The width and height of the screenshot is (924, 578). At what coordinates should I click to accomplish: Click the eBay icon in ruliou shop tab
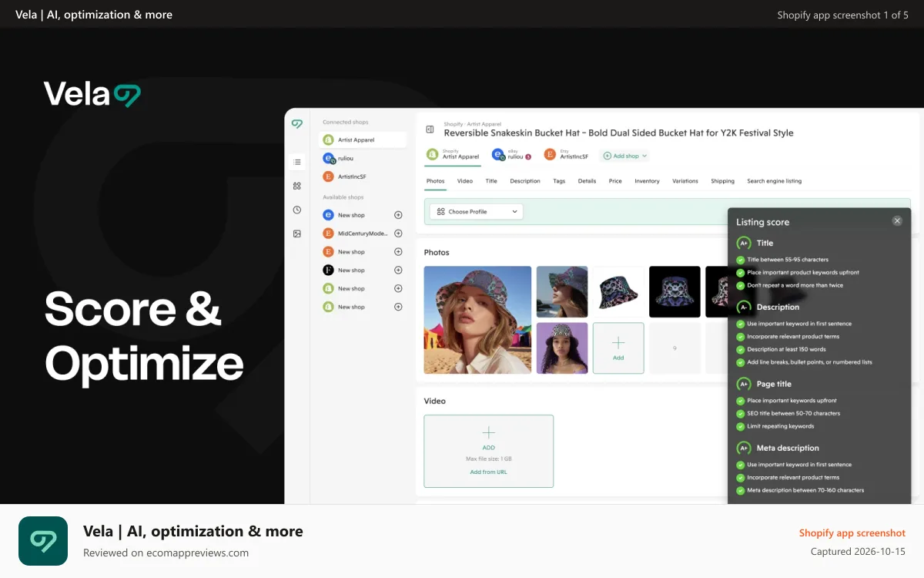tap(499, 155)
